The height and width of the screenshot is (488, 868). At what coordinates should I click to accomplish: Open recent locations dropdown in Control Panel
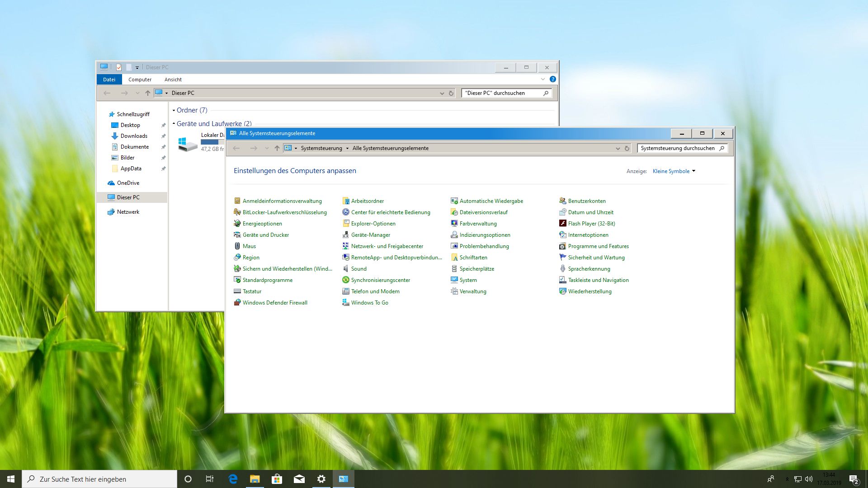[x=267, y=148]
